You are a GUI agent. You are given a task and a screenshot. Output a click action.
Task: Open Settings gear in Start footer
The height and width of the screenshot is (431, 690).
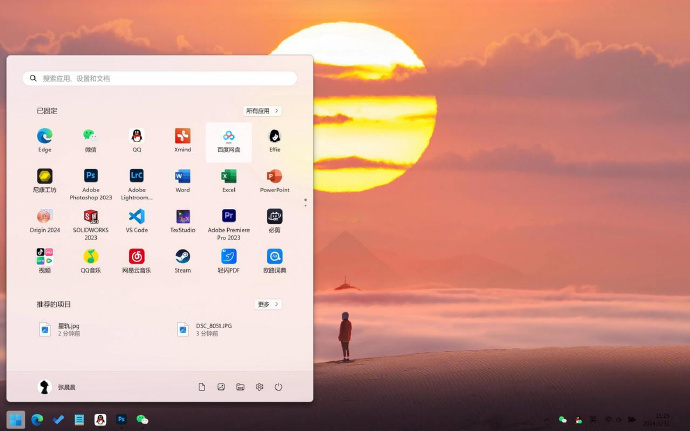pyautogui.click(x=259, y=387)
